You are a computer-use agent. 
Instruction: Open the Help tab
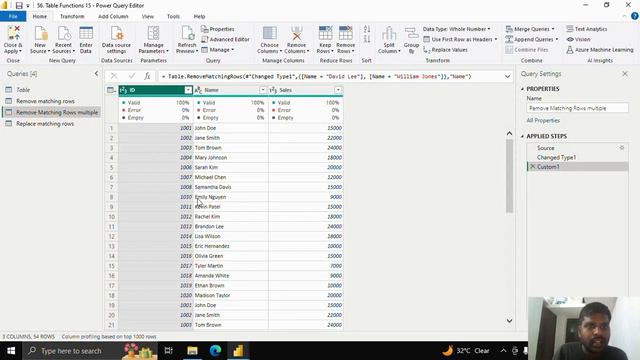(199, 16)
